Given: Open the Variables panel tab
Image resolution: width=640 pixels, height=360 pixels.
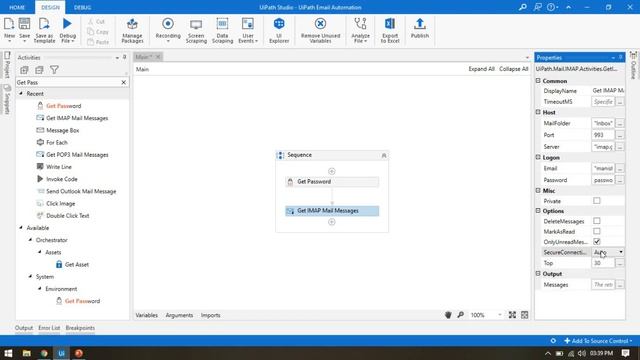Looking at the screenshot, I should click(147, 315).
